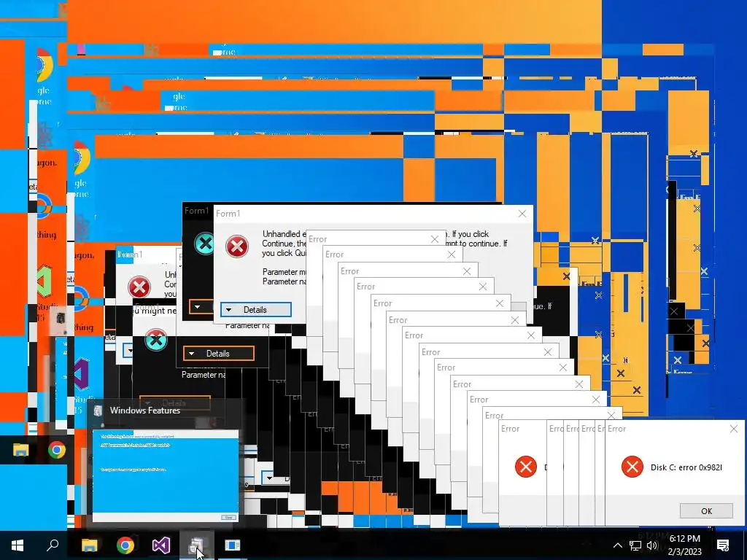Image resolution: width=747 pixels, height=560 pixels.
Task: Expand Details in the white Form1 dialog
Action: (x=256, y=310)
